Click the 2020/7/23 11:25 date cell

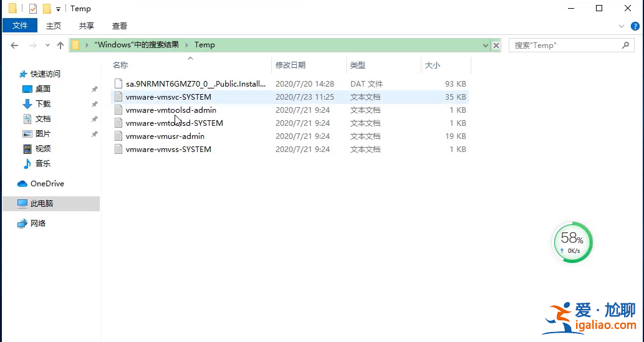304,97
